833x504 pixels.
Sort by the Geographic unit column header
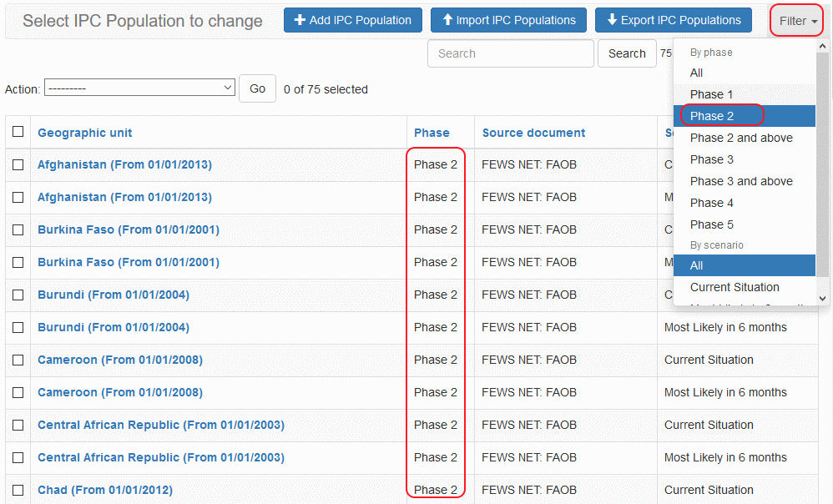coord(84,133)
